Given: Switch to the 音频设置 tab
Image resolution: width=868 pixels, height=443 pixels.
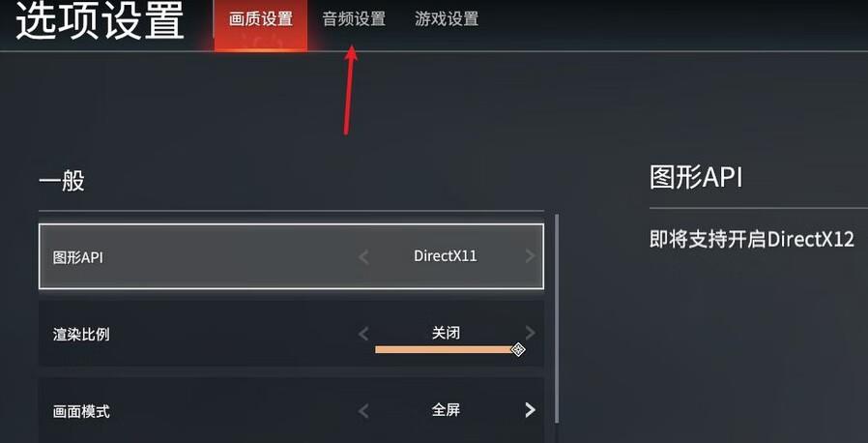Looking at the screenshot, I should click(354, 19).
